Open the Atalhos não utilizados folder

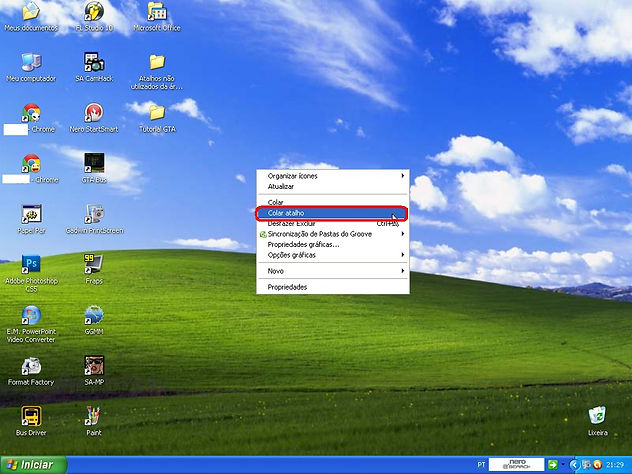click(157, 72)
